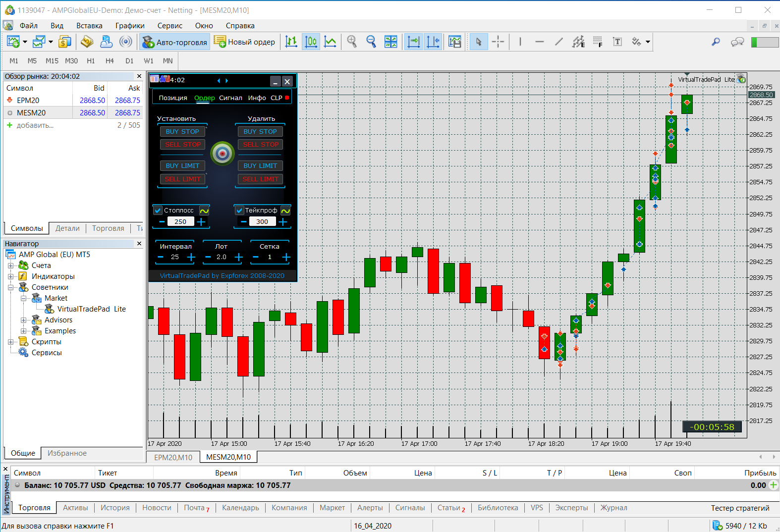The image size is (780, 532).
Task: Enable auto-scroll chart to end
Action: [x=413, y=42]
